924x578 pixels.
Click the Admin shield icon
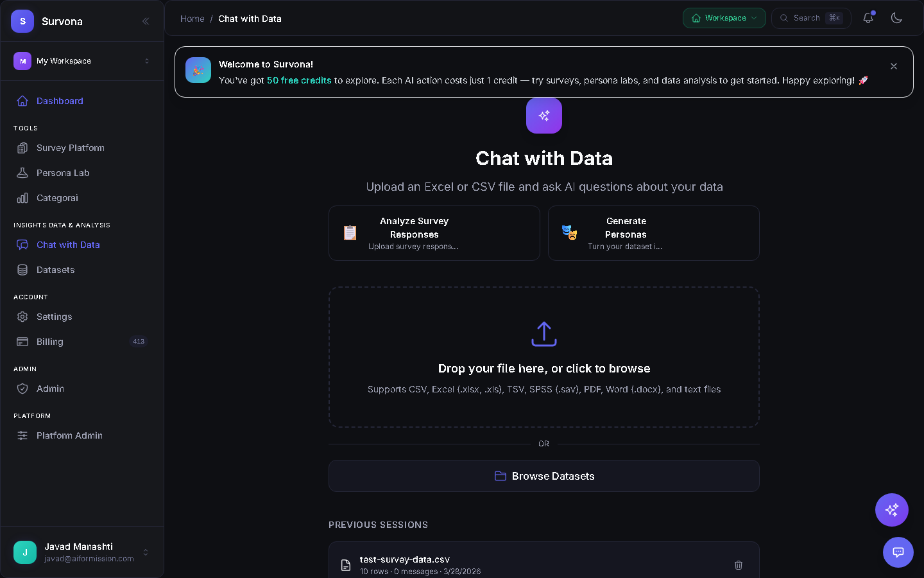tap(22, 389)
